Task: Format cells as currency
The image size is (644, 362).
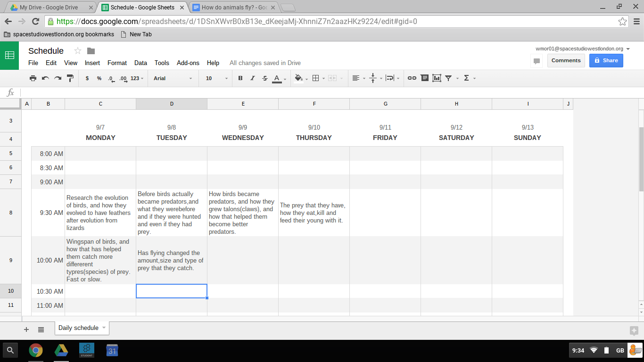Action: point(87,78)
